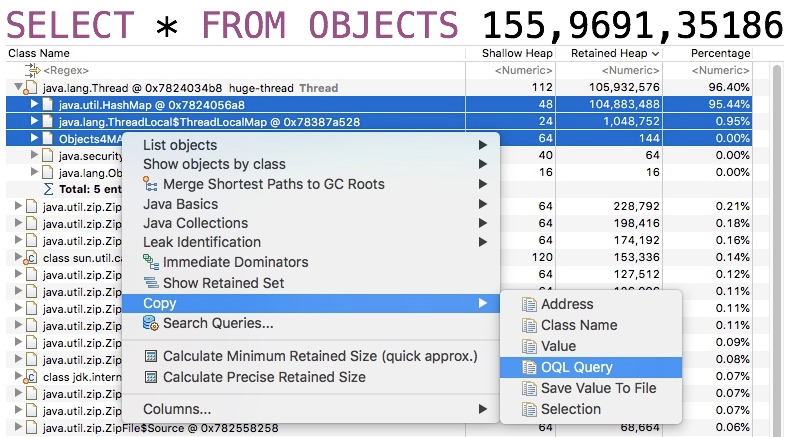Click the retained heap value 127,512

636,275
